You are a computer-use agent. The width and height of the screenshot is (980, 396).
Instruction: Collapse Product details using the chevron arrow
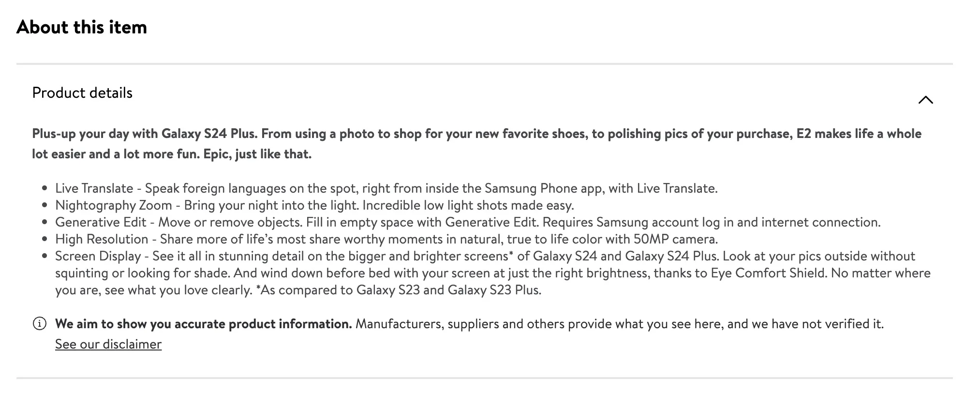[925, 100]
